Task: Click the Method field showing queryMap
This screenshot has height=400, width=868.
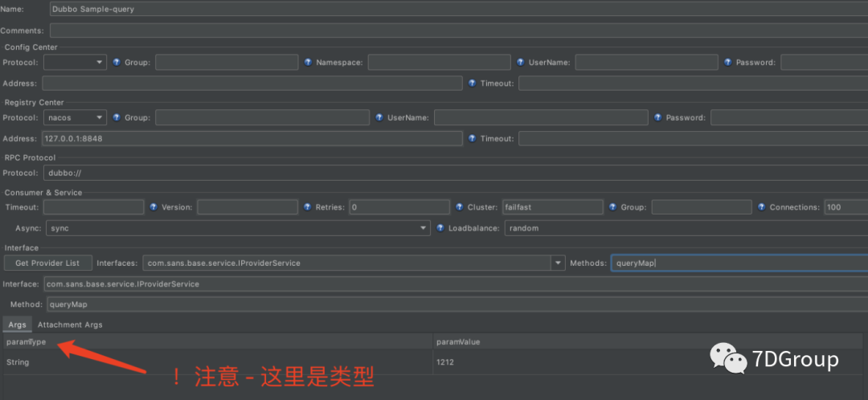Action: 457,304
